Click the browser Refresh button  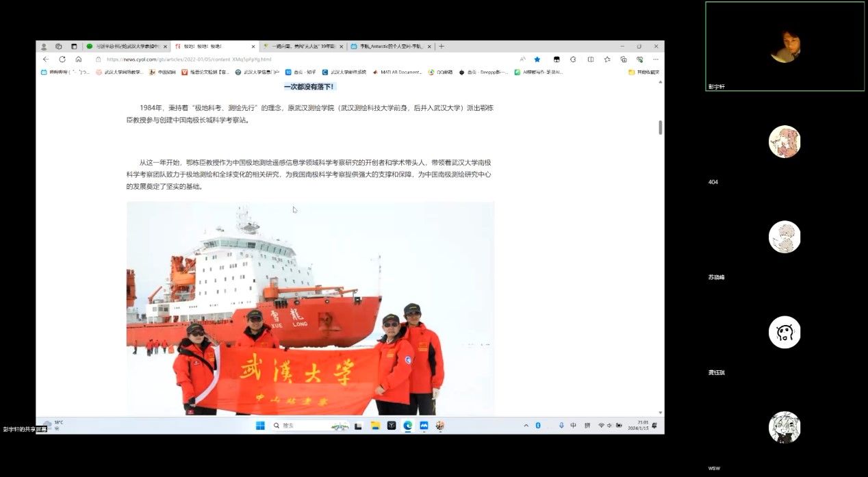(62, 60)
